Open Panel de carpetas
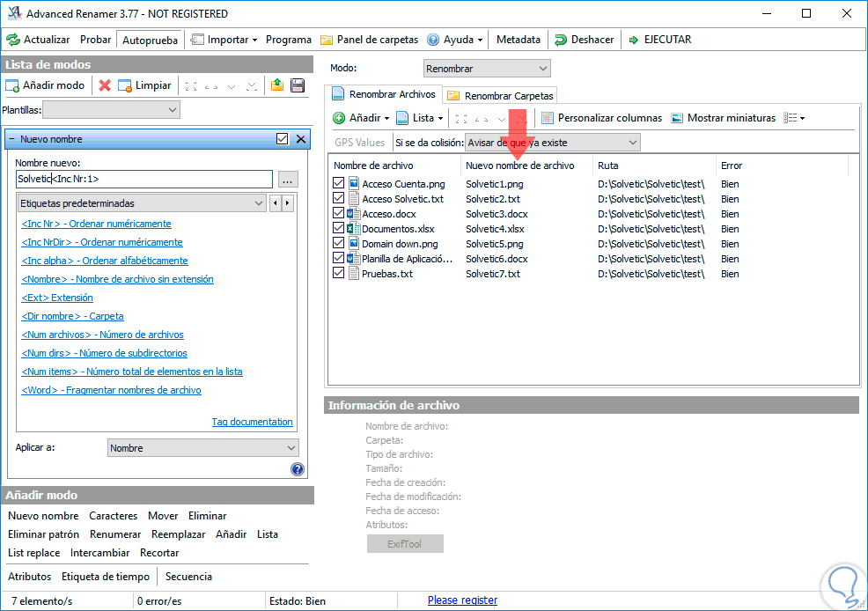This screenshot has width=868, height=611. [x=370, y=40]
